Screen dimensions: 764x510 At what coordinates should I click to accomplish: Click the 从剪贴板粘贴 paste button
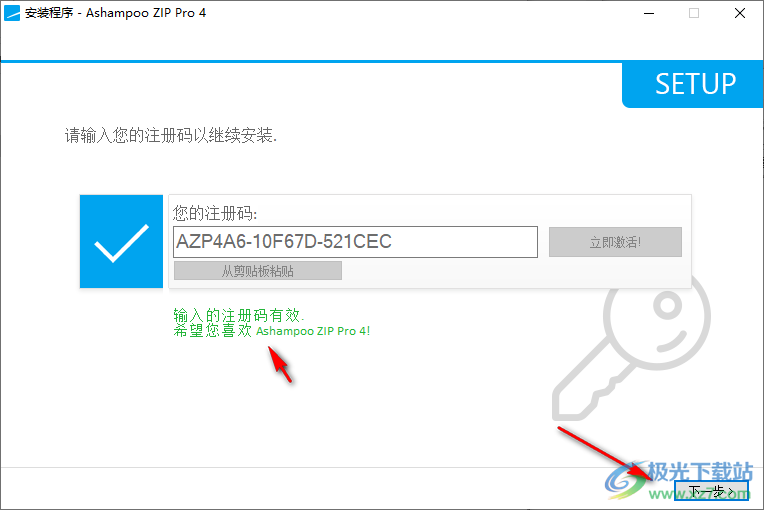coord(258,271)
